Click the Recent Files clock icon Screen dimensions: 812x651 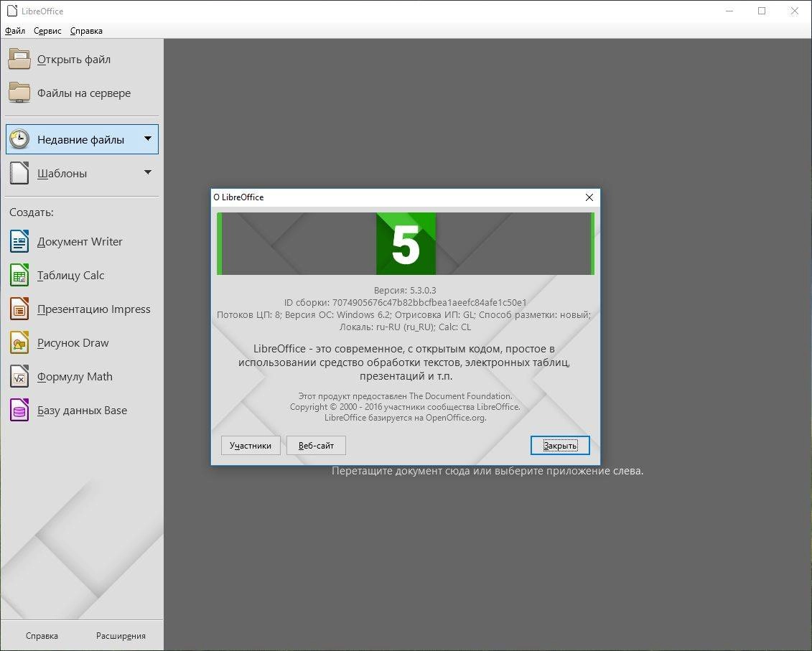[x=19, y=139]
